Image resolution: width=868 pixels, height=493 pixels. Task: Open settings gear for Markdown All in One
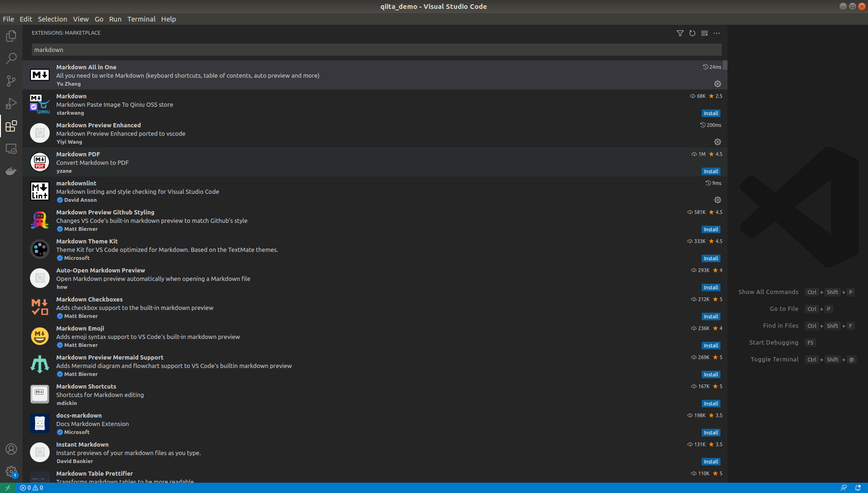coord(717,83)
